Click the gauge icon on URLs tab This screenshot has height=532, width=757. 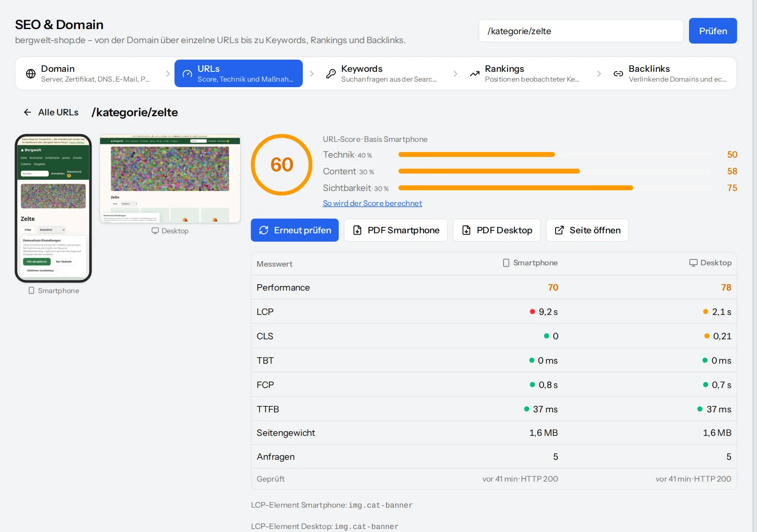[x=187, y=73]
